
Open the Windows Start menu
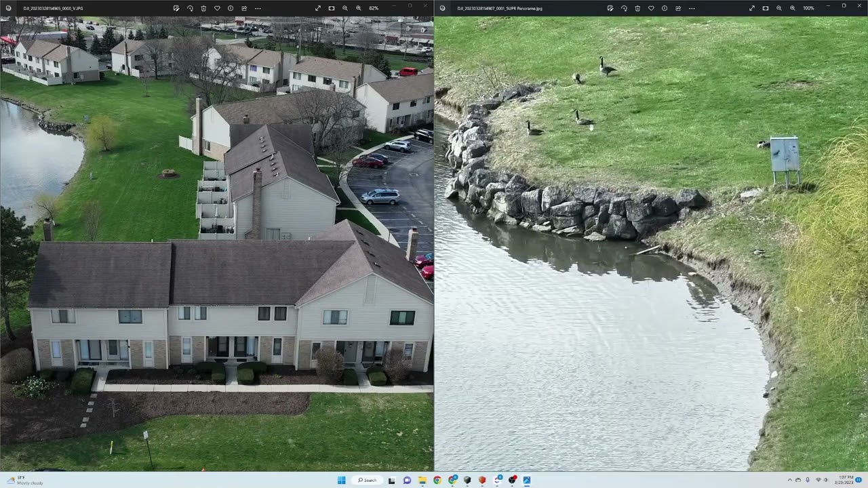(x=341, y=480)
